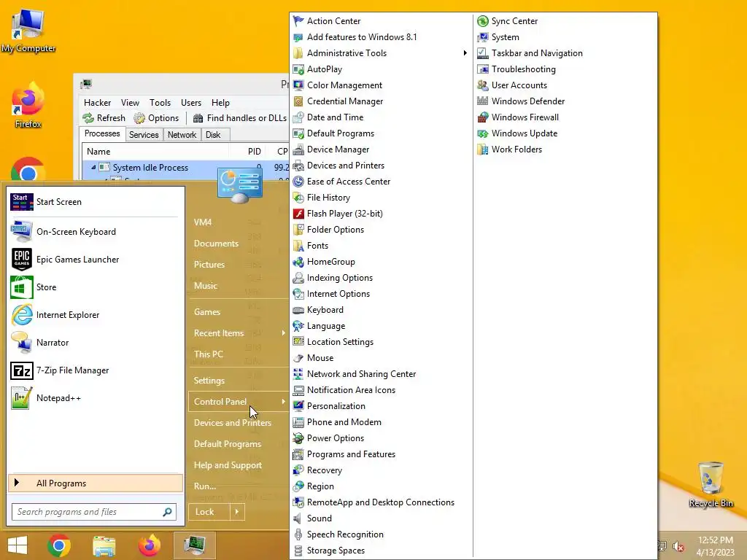Click Options in Process Hacker toolbar

point(156,118)
